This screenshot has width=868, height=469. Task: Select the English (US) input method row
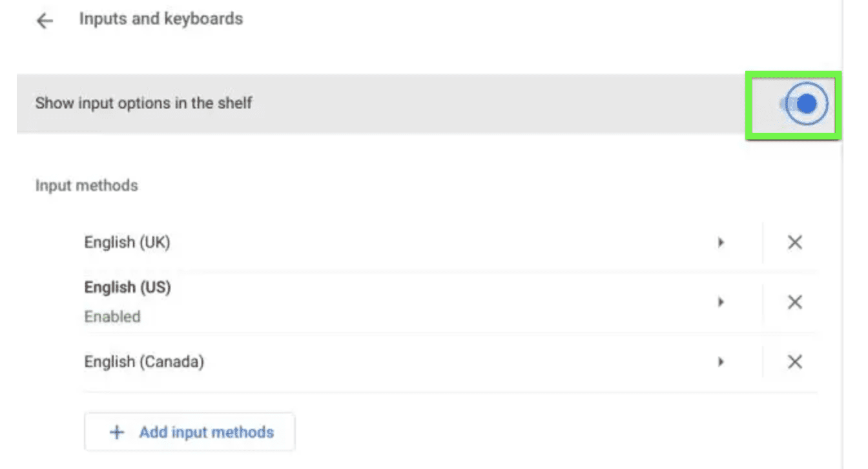tap(387, 302)
